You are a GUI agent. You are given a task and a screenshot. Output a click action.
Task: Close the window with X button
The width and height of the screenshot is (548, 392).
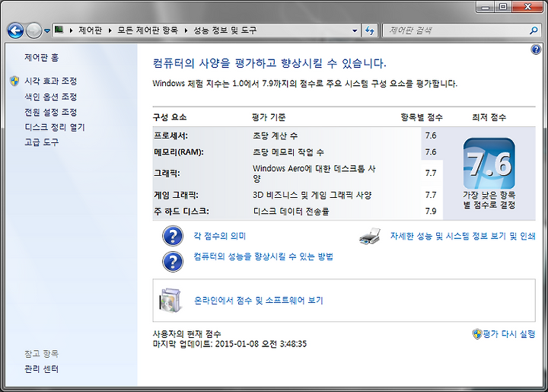527,7
